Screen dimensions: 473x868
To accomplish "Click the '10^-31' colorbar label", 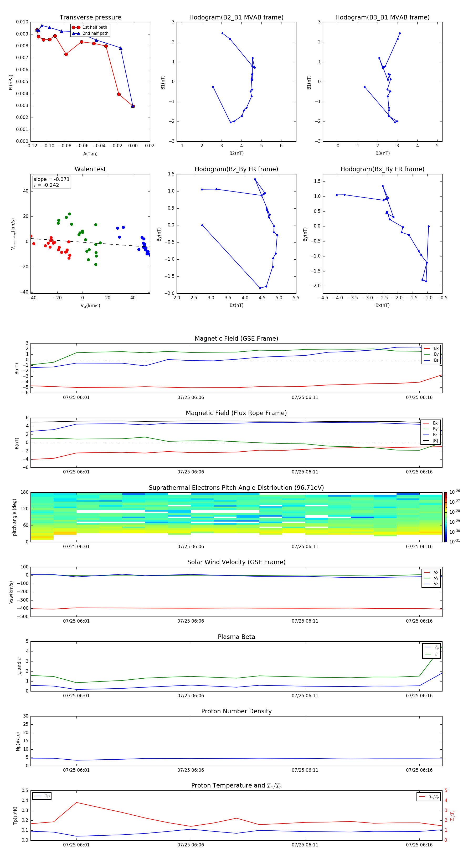I will [x=455, y=542].
